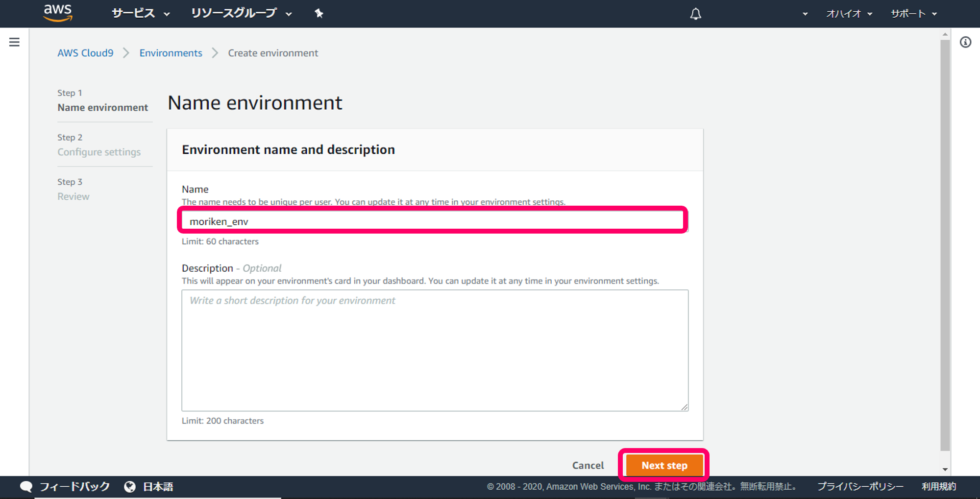Click the scrollbar up arrow
The width and height of the screenshot is (980, 499).
945,34
